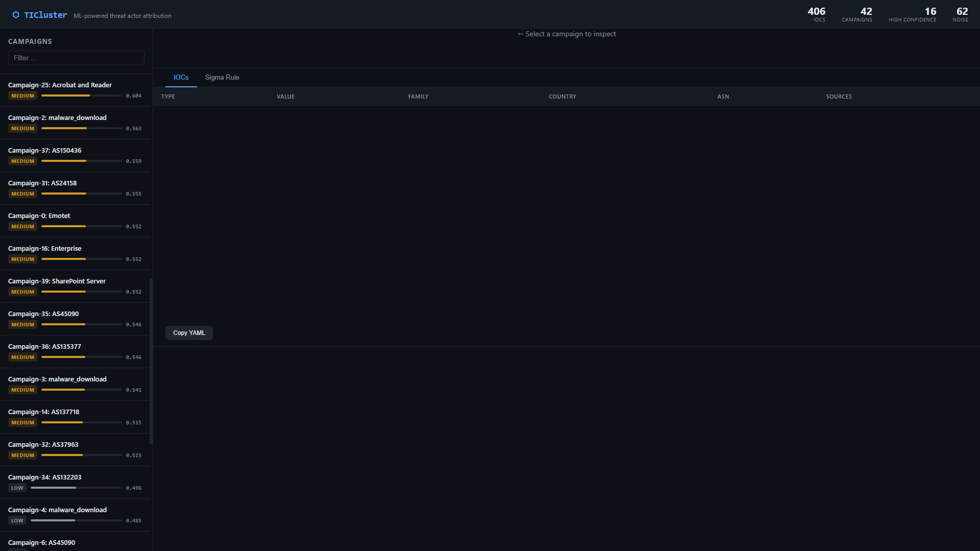Open Campaign-4: malware_download
Viewport: 980px width, 551px height.
pyautogui.click(x=75, y=515)
